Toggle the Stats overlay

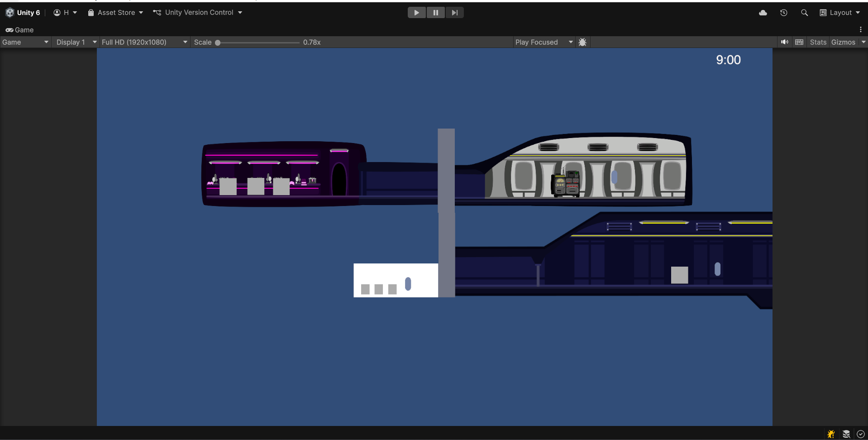point(818,42)
